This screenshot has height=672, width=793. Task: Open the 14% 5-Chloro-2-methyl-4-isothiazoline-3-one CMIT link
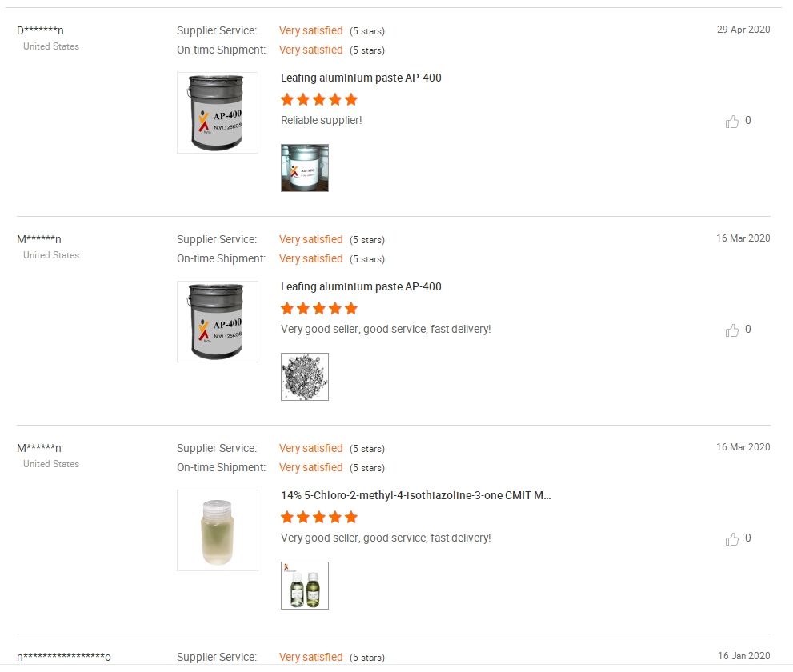pyautogui.click(x=415, y=496)
